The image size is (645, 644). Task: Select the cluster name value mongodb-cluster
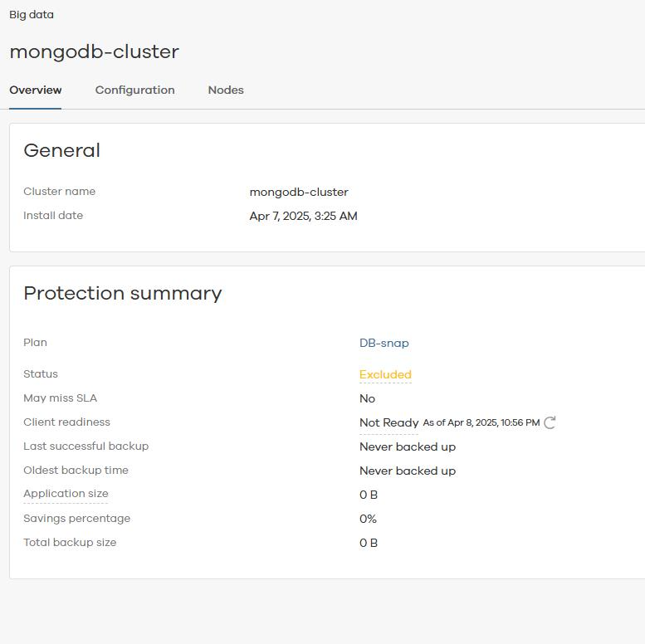click(299, 192)
